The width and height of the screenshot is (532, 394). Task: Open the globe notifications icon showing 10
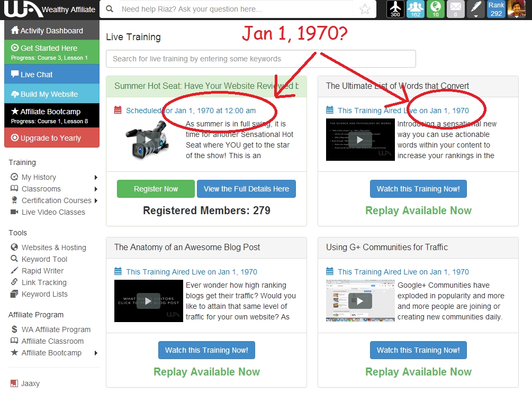(x=436, y=9)
